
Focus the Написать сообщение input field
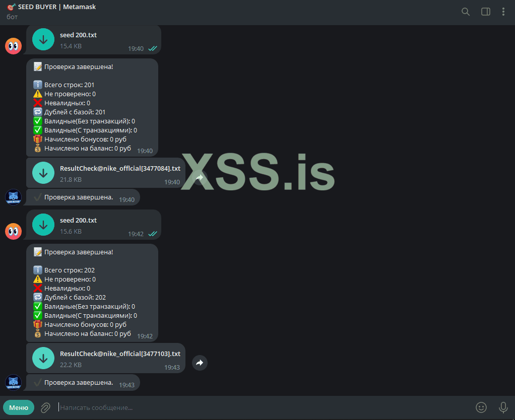coord(263,407)
